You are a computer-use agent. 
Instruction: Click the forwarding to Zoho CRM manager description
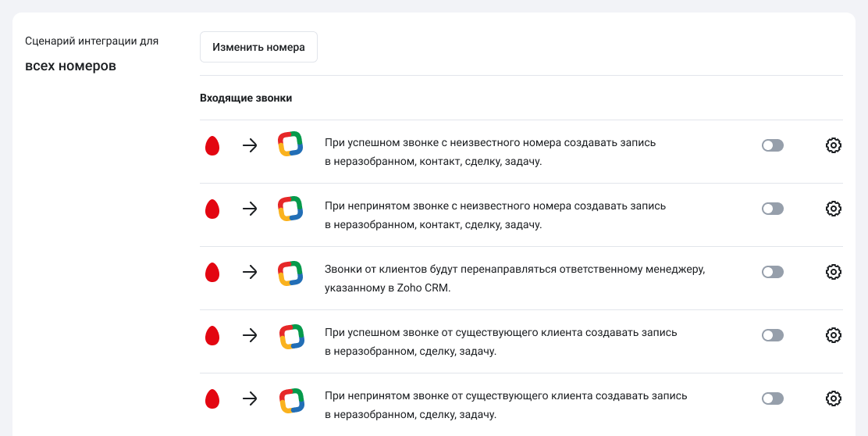tap(514, 278)
